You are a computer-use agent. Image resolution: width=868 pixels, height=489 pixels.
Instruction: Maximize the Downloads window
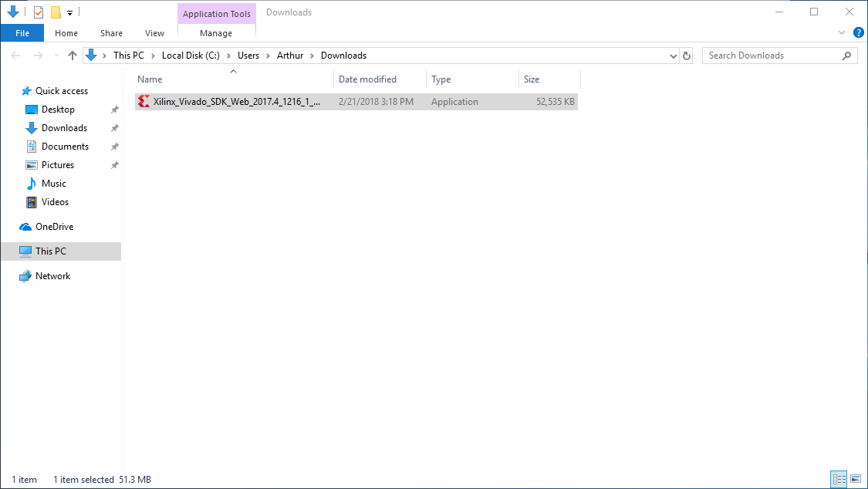814,12
